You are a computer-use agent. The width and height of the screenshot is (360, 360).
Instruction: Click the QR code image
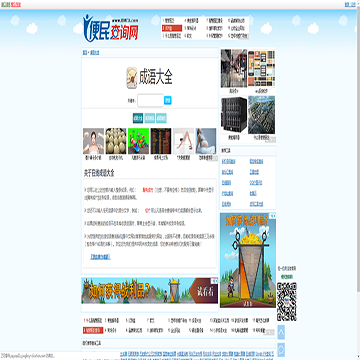click(x=287, y=302)
